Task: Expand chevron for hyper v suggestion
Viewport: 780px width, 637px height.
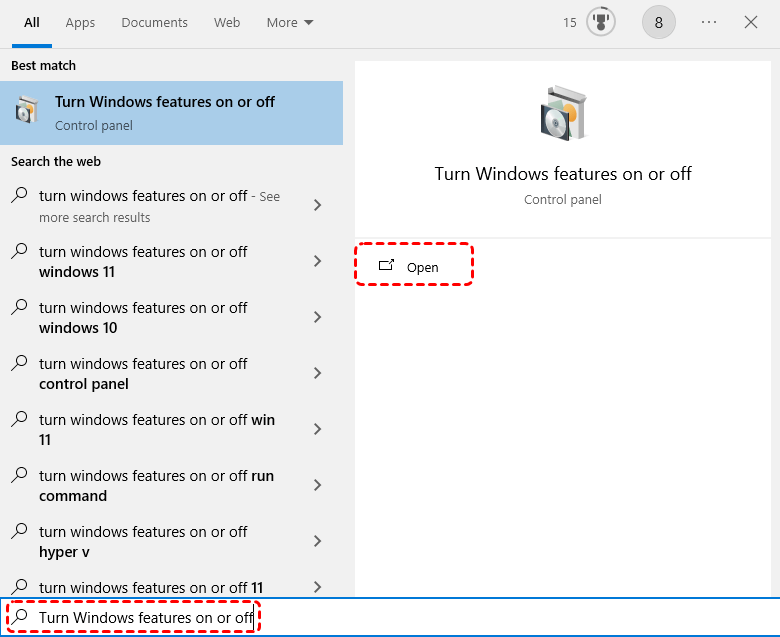Action: [x=317, y=541]
